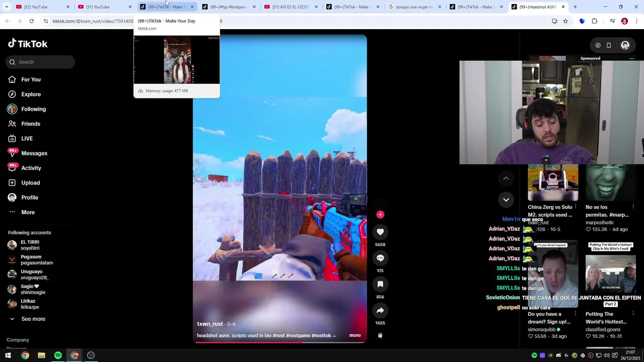The image size is (644, 362).
Task: Open classified.goons creator link
Action: click(603, 329)
